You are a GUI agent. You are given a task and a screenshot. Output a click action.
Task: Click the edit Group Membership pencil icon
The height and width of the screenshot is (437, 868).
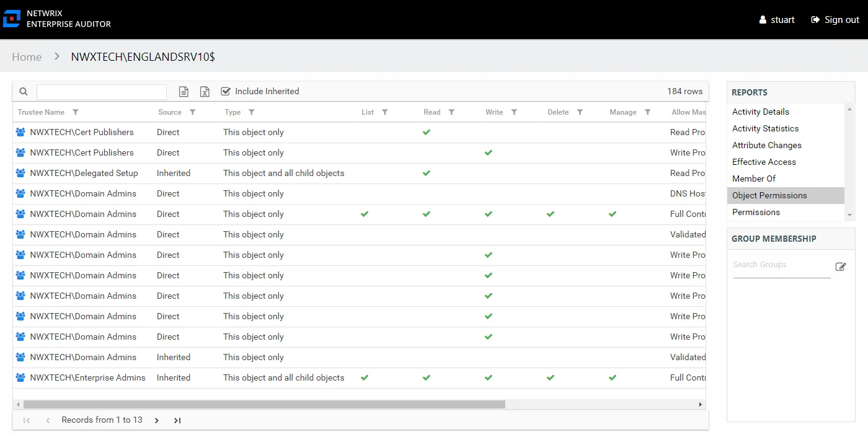pos(841,267)
